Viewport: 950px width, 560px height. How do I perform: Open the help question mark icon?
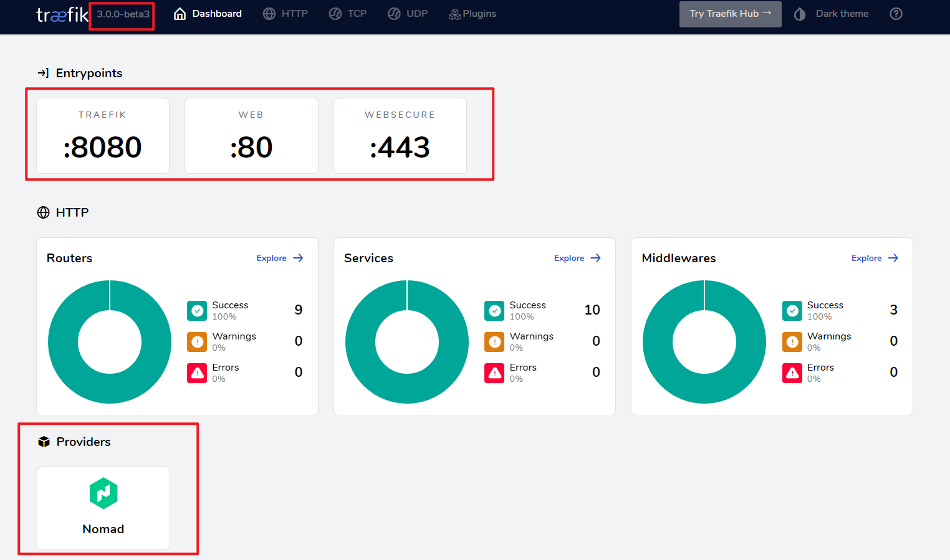896,14
